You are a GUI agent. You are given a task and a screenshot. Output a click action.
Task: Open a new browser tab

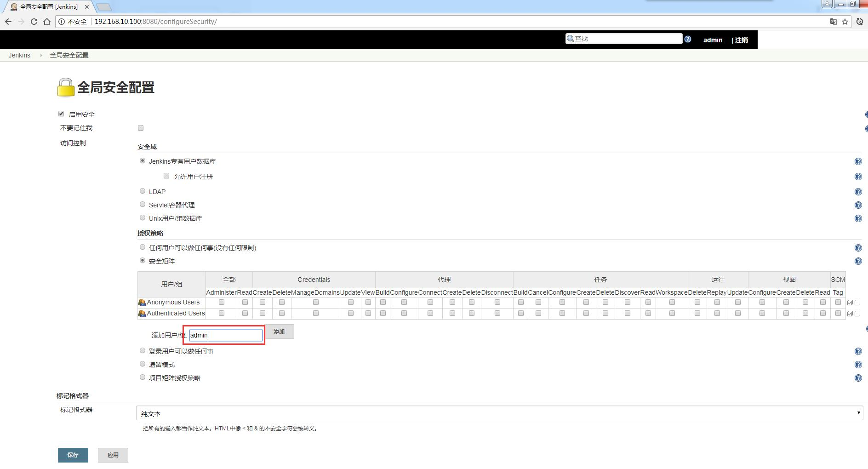click(x=104, y=7)
